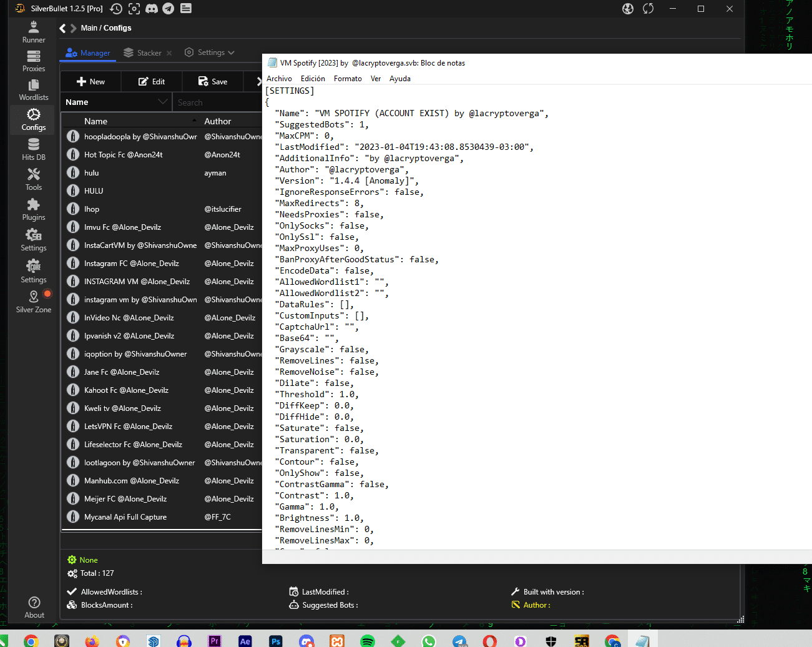This screenshot has height=647, width=812.
Task: Sort configs by the Name column header
Action: click(x=96, y=121)
